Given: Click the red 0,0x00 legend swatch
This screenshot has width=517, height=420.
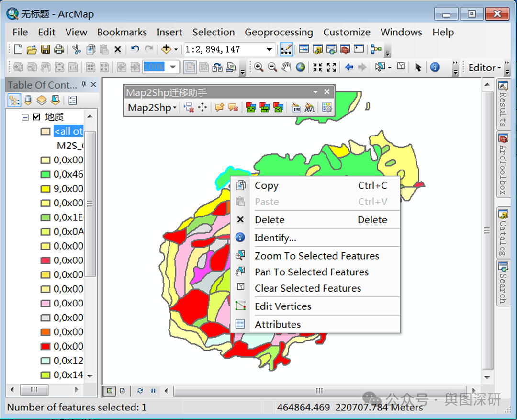Looking at the screenshot, I should 45,346.
